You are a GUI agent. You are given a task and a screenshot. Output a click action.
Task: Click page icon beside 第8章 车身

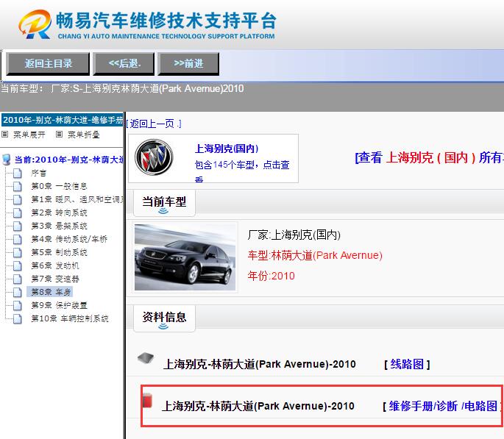[x=18, y=292]
